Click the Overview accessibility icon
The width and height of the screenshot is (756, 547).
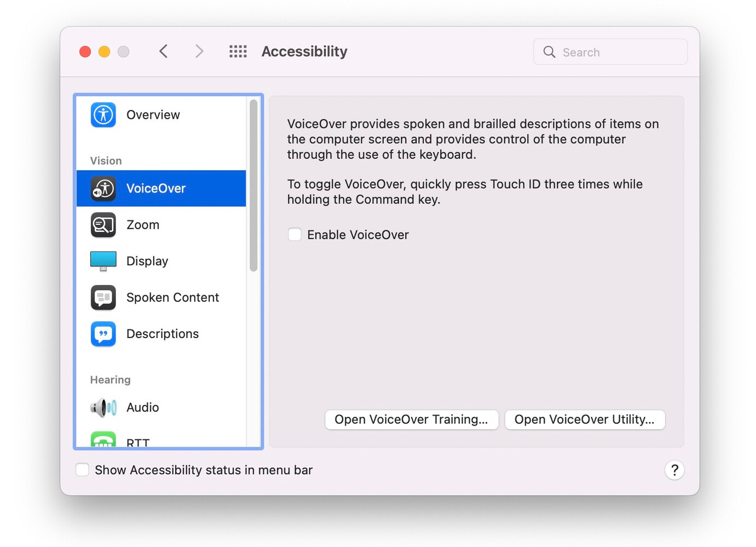(x=103, y=115)
